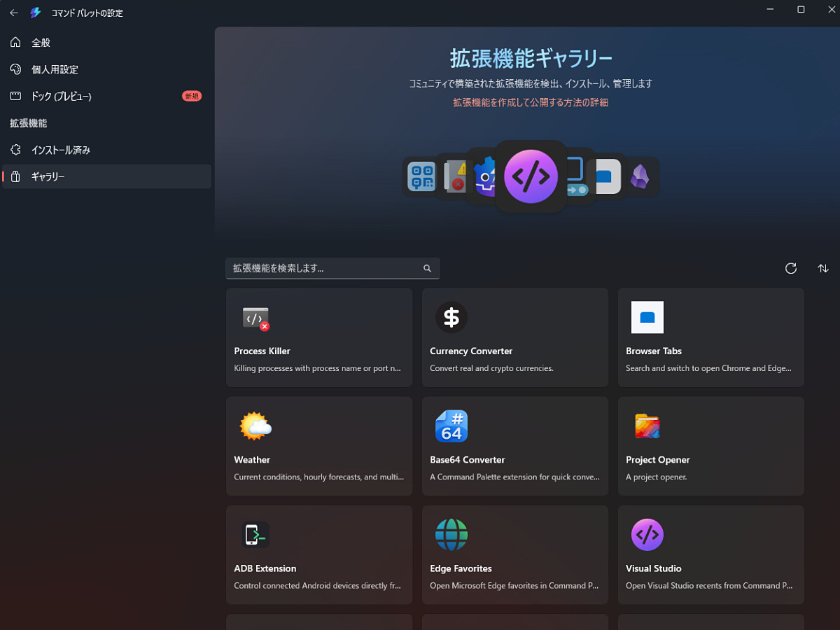Click 'Current conditions, hourly forecasts' description

318,477
